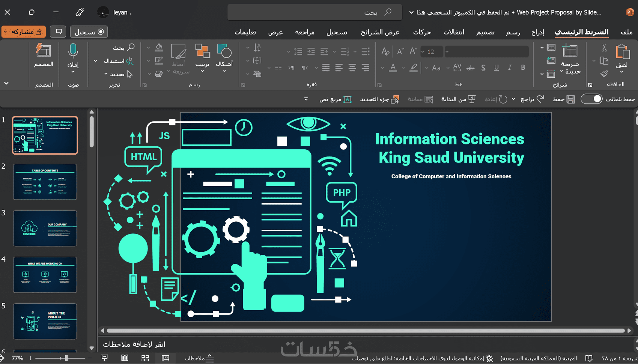Click the Dictate microphone icon
The image size is (638, 364).
73,51
